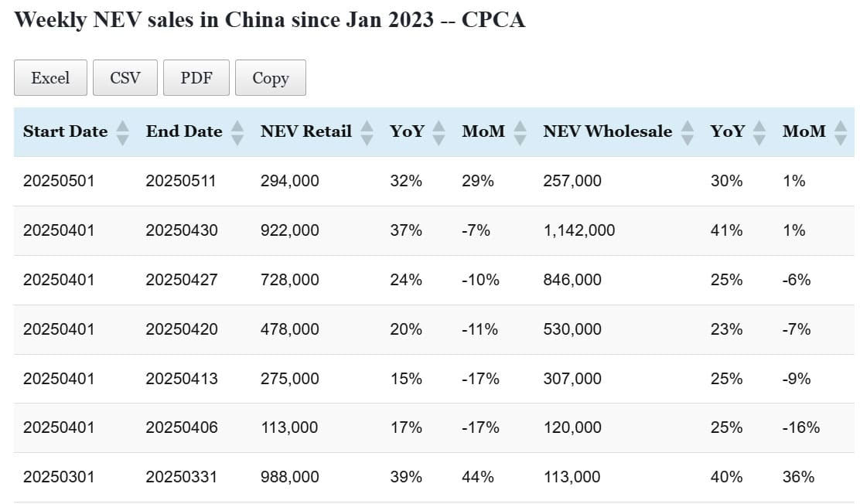Click sort arrows next to wholesale YoY
The height and width of the screenshot is (504, 860).
click(x=759, y=132)
